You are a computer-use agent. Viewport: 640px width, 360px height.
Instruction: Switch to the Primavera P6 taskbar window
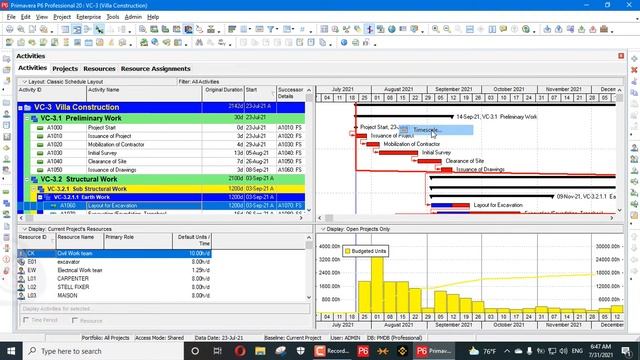[x=434, y=351]
